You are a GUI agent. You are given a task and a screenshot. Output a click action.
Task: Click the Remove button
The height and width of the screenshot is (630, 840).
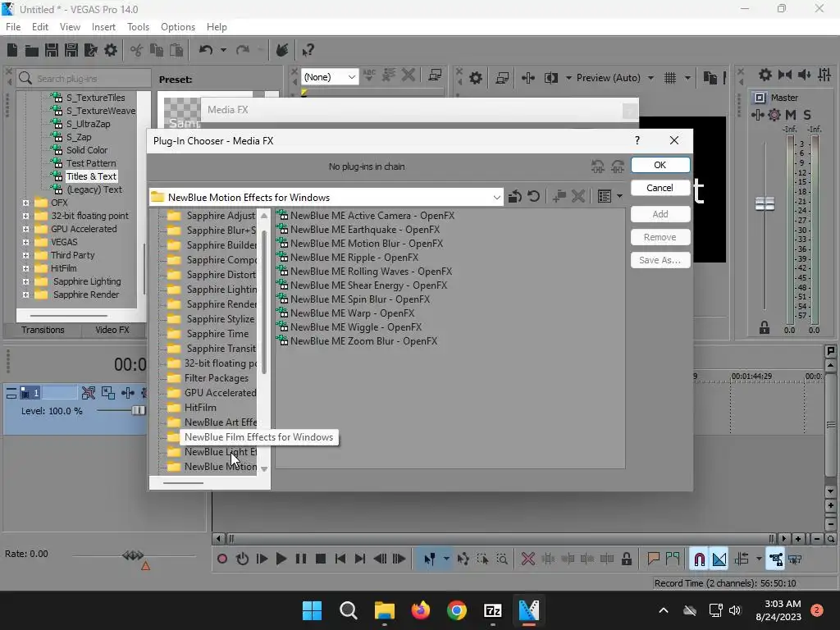660,237
